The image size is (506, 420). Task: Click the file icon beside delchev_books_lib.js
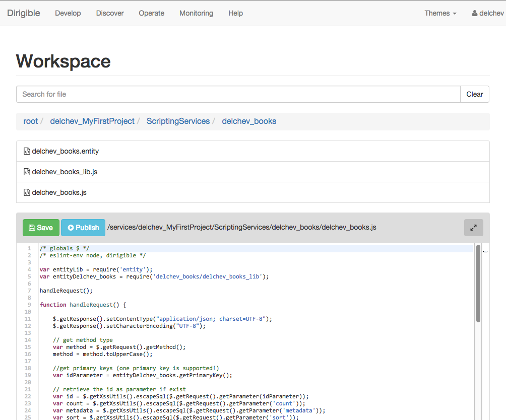coord(27,172)
